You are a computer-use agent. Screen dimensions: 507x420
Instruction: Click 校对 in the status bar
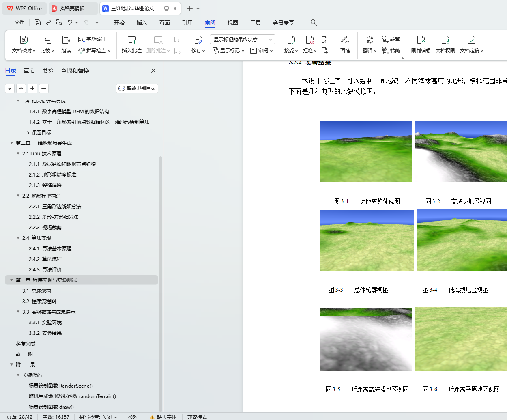tap(133, 417)
